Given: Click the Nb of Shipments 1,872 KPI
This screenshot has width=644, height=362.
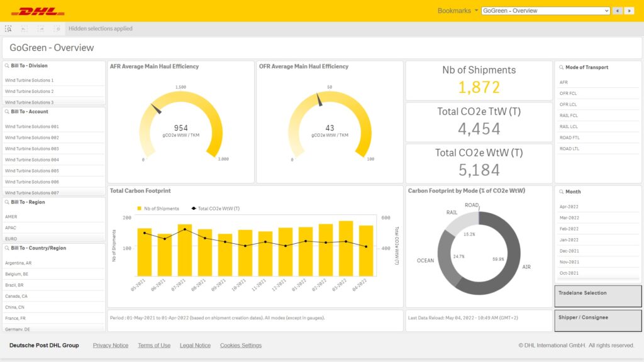Looking at the screenshot, I should click(x=479, y=87).
